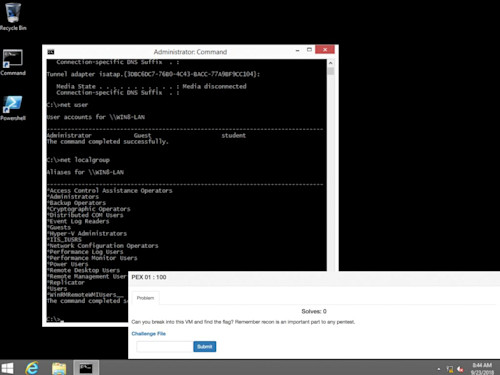This screenshot has width=500, height=375.
Task: Click the command window scrollbar thumb
Action: [x=330, y=71]
